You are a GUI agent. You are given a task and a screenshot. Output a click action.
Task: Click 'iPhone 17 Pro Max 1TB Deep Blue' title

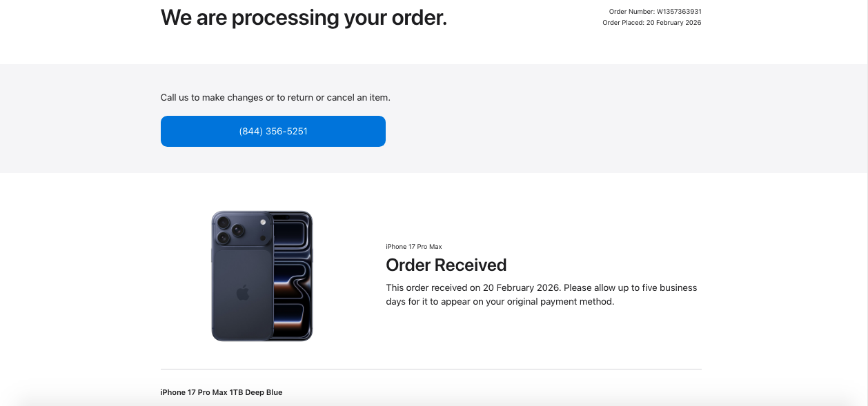click(221, 392)
